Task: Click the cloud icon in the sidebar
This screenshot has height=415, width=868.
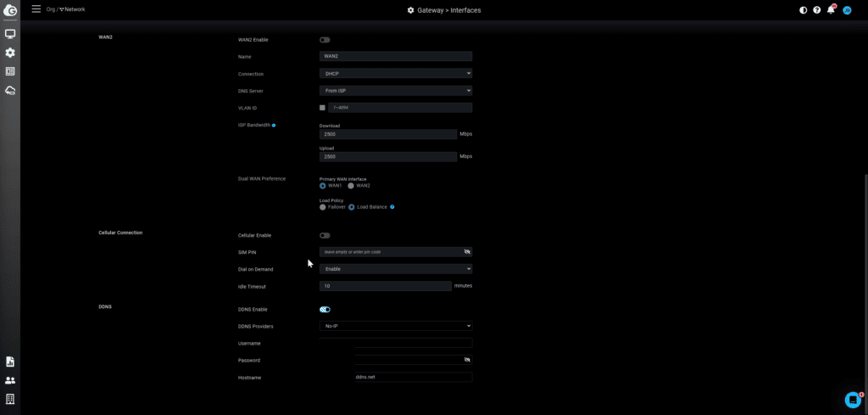Action: click(10, 90)
